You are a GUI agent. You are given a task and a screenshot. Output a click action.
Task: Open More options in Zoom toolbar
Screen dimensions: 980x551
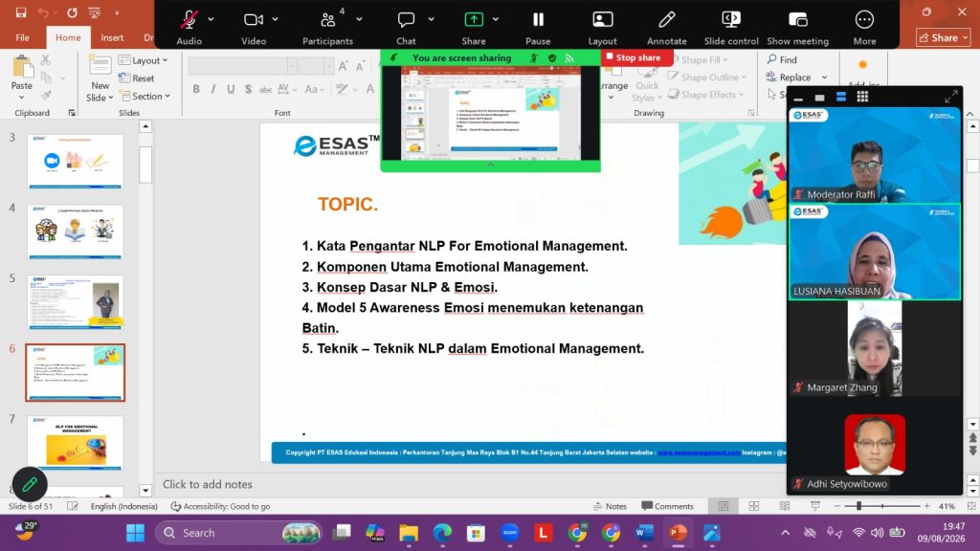point(864,27)
